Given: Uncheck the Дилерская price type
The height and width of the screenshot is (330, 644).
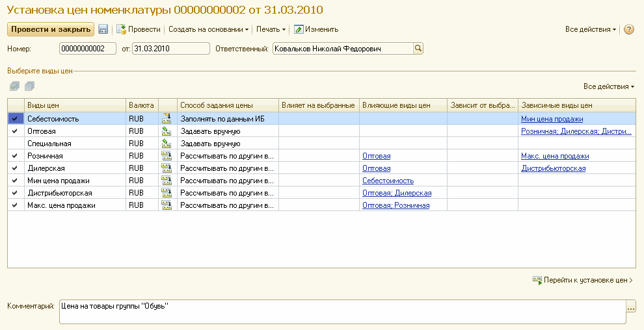Looking at the screenshot, I should [15, 168].
